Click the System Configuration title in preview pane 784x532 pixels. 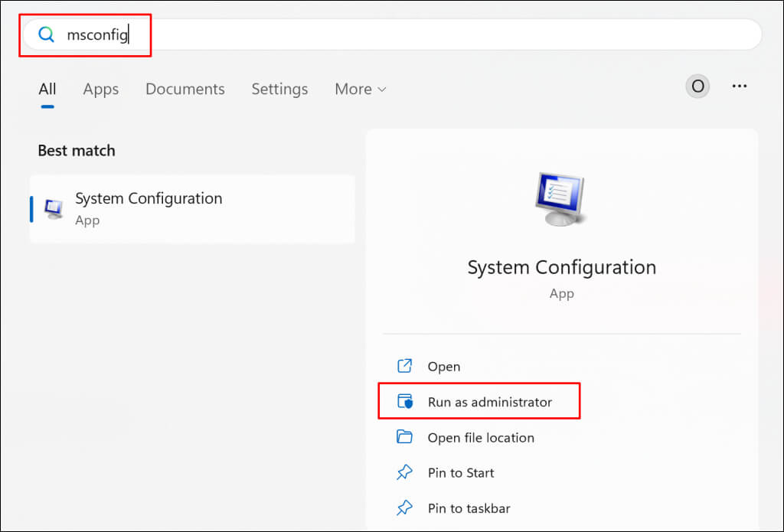point(561,267)
